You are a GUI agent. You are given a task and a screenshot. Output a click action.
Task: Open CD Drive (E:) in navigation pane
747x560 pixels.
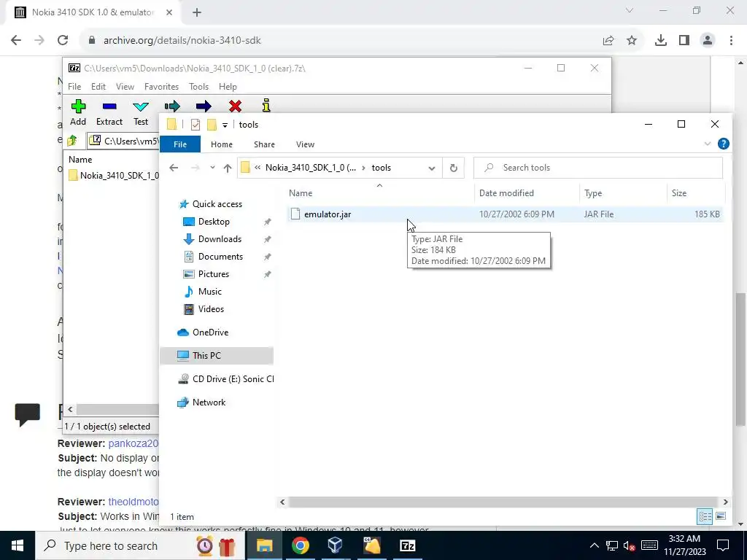pos(233,379)
